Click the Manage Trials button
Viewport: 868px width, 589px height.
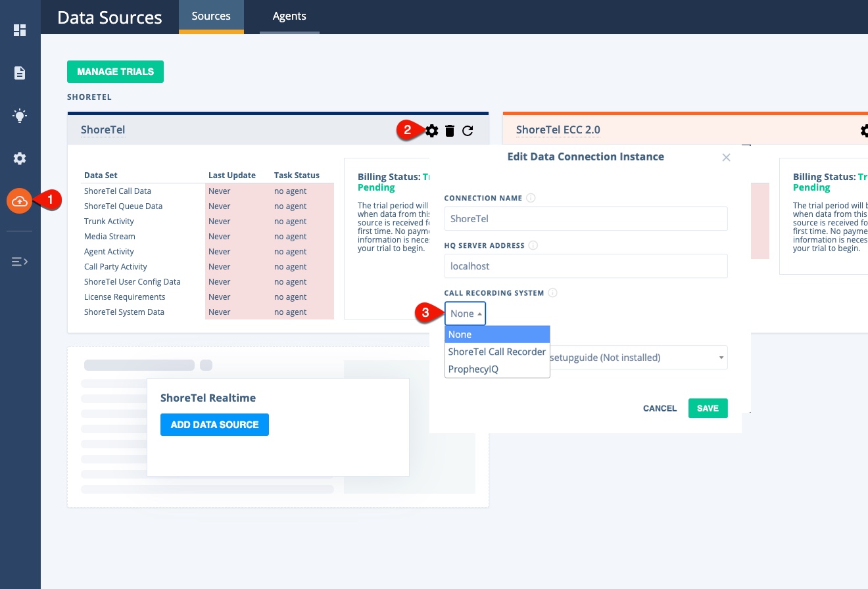pos(115,72)
